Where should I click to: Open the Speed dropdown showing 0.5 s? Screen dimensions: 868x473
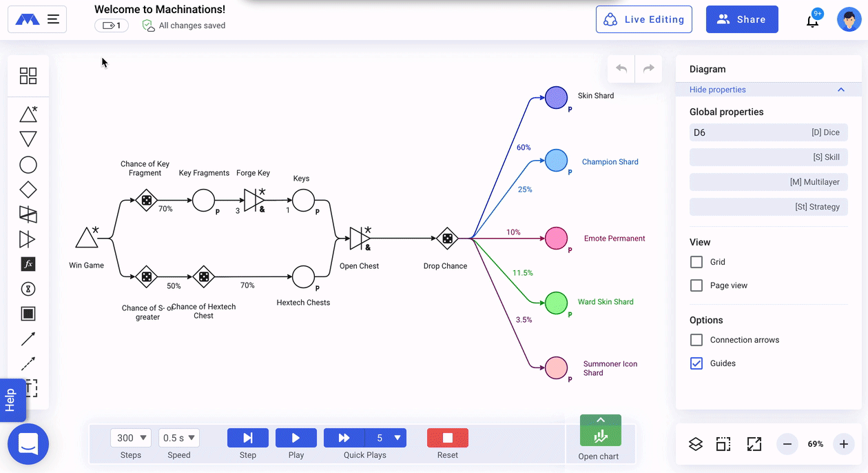[x=179, y=438]
